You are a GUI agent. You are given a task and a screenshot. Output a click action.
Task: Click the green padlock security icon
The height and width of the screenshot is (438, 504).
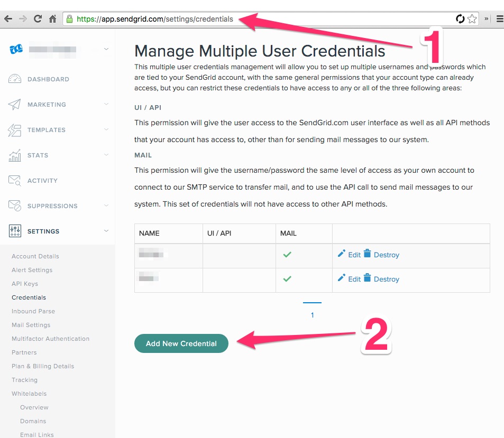click(69, 19)
